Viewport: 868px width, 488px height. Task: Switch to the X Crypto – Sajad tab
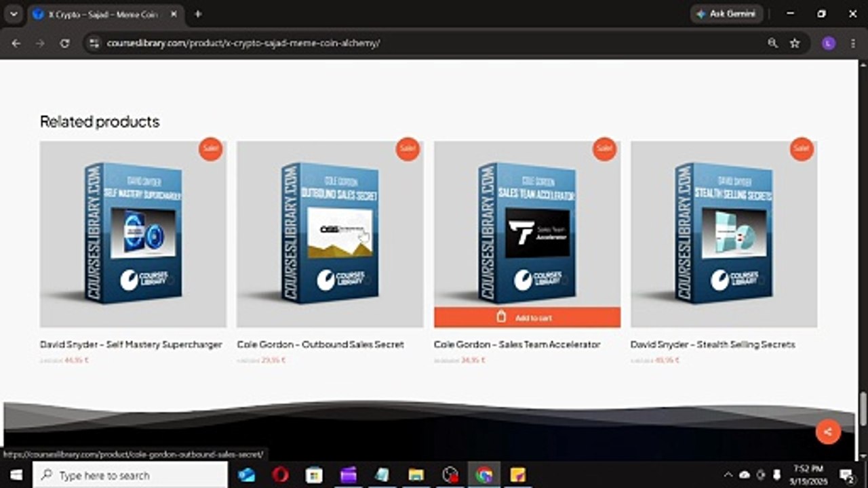click(x=105, y=14)
